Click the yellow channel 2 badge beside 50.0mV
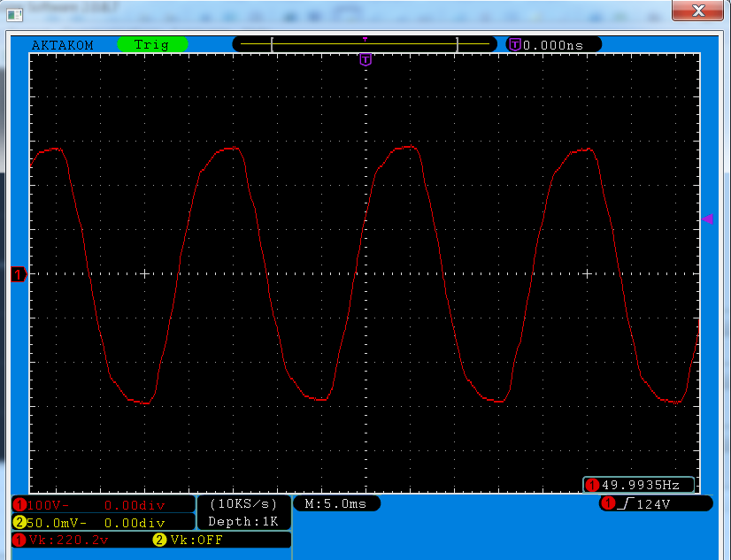The width and height of the screenshot is (731, 560). coord(19,522)
